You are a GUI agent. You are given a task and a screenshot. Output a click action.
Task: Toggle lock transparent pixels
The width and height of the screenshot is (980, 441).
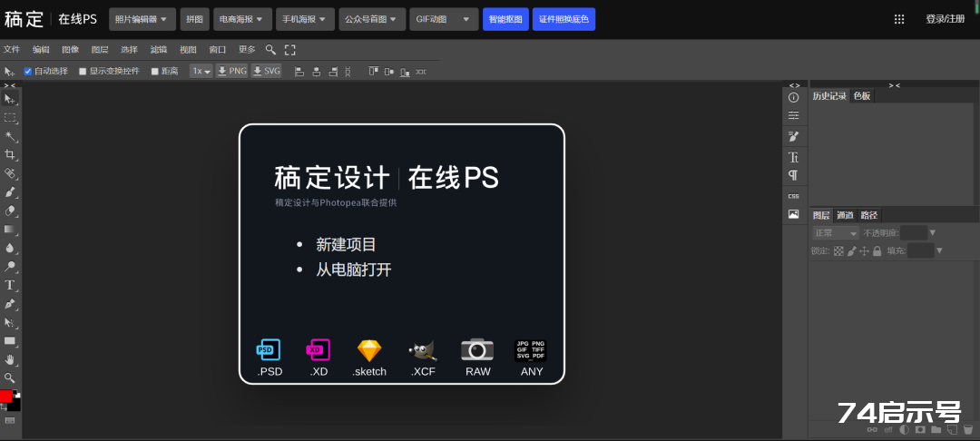tap(838, 251)
